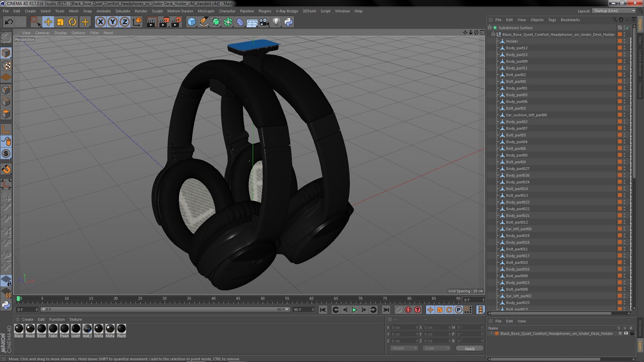Open the V-Ray Bridge menu

coord(287,11)
